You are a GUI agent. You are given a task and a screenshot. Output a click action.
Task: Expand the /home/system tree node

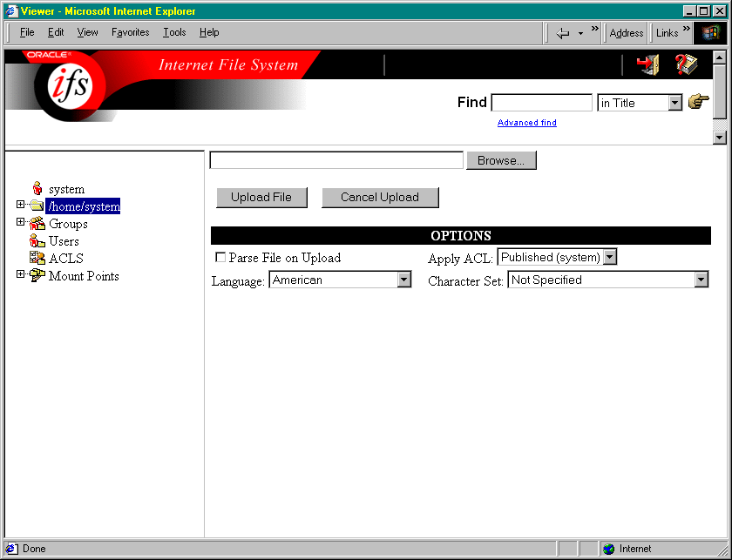20,205
